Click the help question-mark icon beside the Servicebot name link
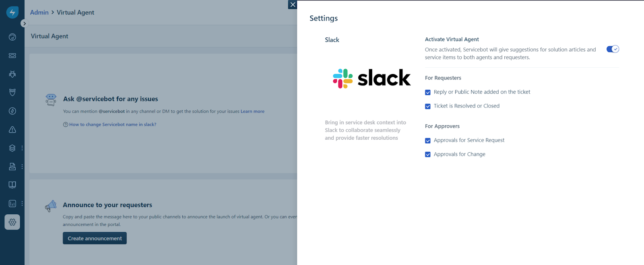This screenshot has height=265, width=644. coord(66,124)
